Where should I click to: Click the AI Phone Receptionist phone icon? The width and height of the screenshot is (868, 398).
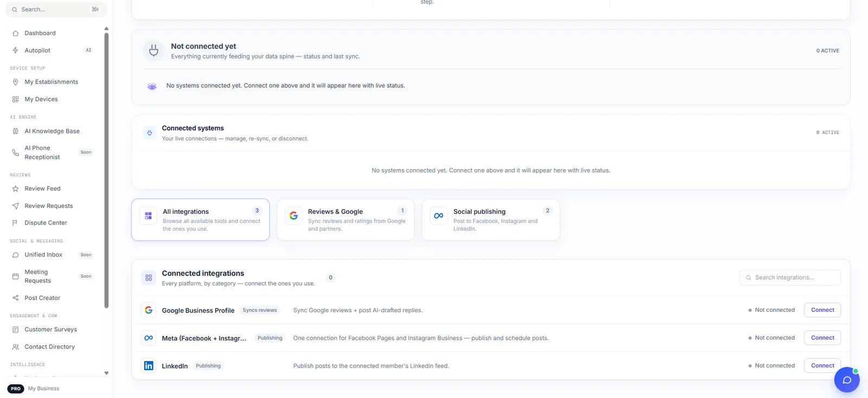tap(15, 152)
